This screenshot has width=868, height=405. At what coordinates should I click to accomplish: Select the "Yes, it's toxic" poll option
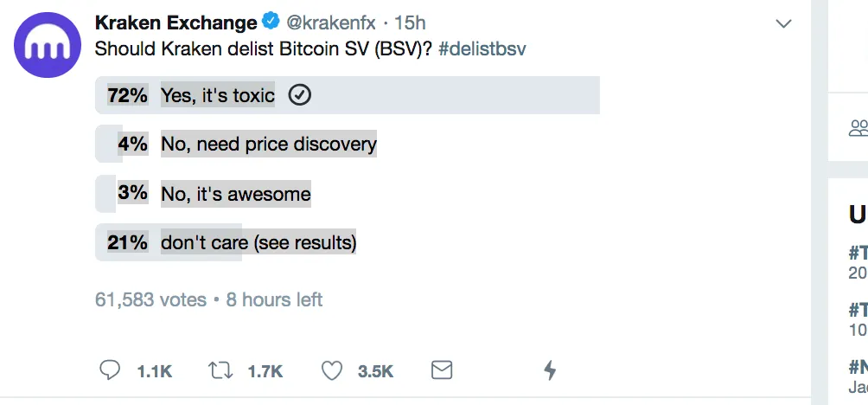(x=218, y=95)
